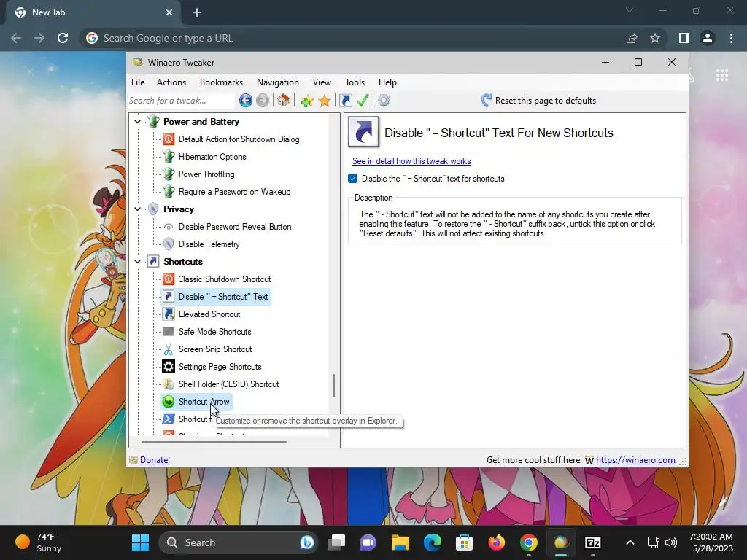Select Power Throttling tree item
747x560 pixels.
click(x=206, y=174)
